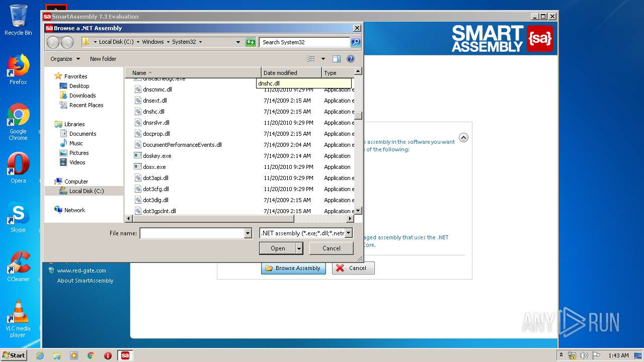Sort by the Type column header
This screenshot has height=362, width=644.
click(338, 73)
